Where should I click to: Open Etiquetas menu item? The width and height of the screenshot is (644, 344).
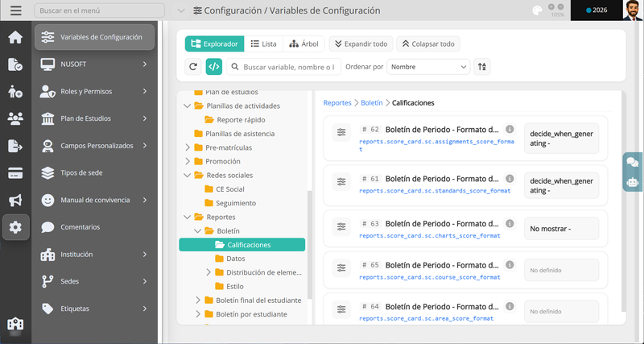coord(94,309)
